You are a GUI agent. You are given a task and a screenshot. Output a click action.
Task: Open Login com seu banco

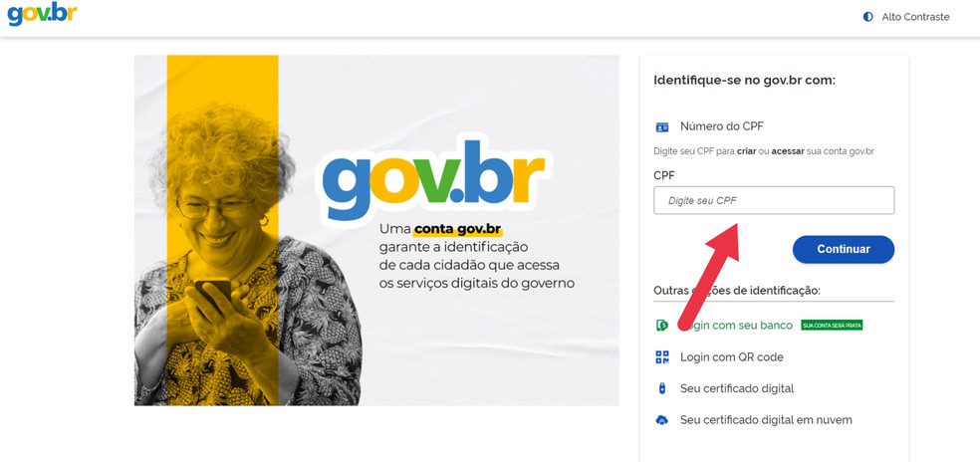[736, 325]
